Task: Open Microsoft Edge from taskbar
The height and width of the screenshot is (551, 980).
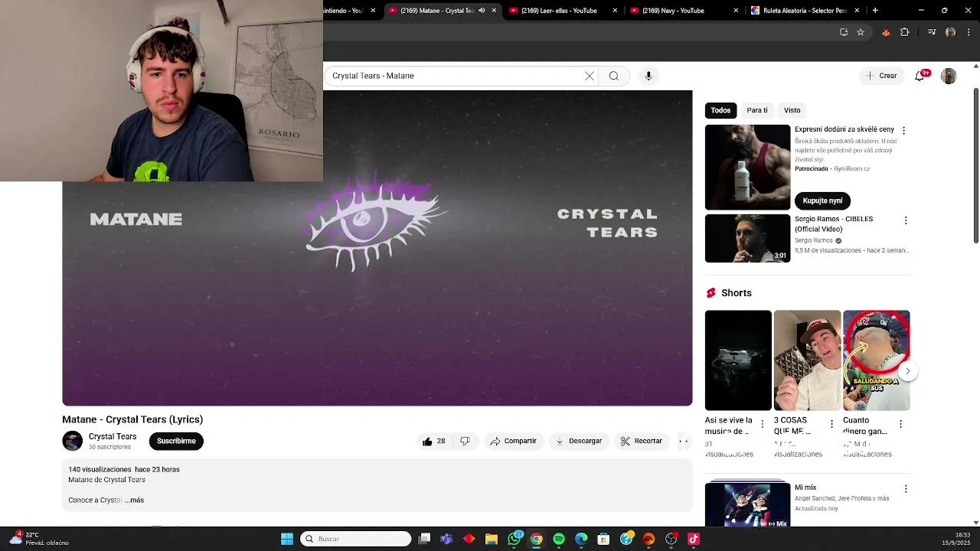Action: coord(581,539)
